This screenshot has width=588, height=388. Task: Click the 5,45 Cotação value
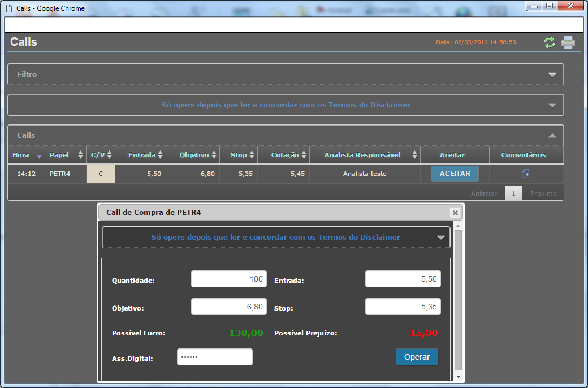(297, 174)
